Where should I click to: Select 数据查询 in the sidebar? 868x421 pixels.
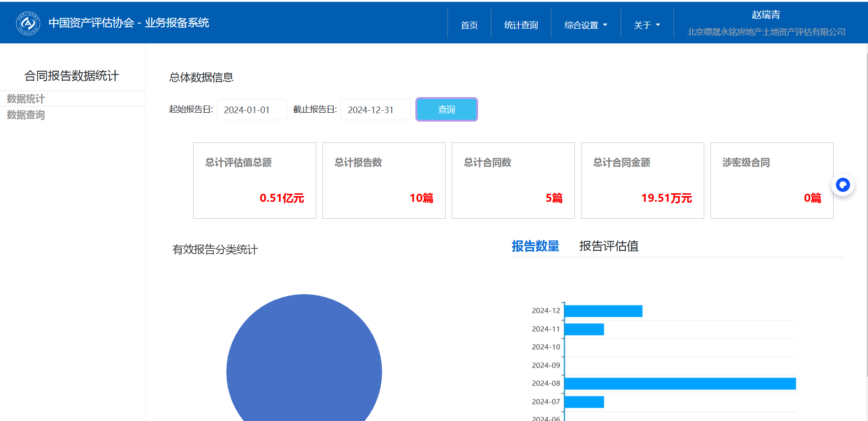26,115
